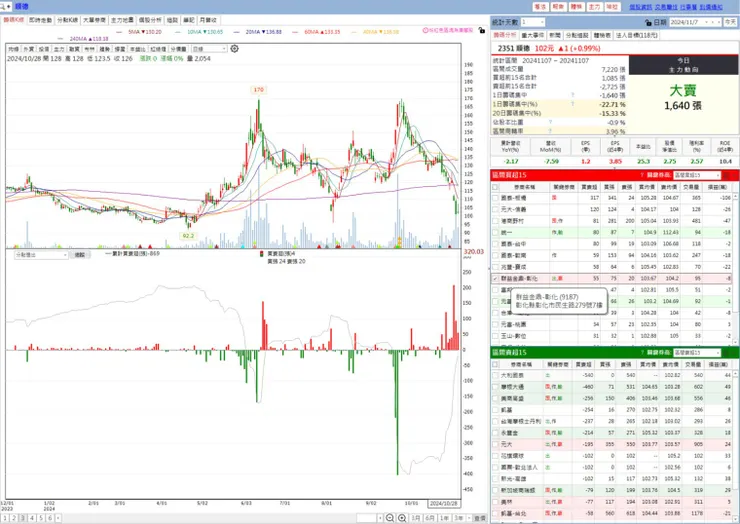This screenshot has height=524, width=740.
Task: Click the 20MA legend color line
Action: [x=236, y=32]
